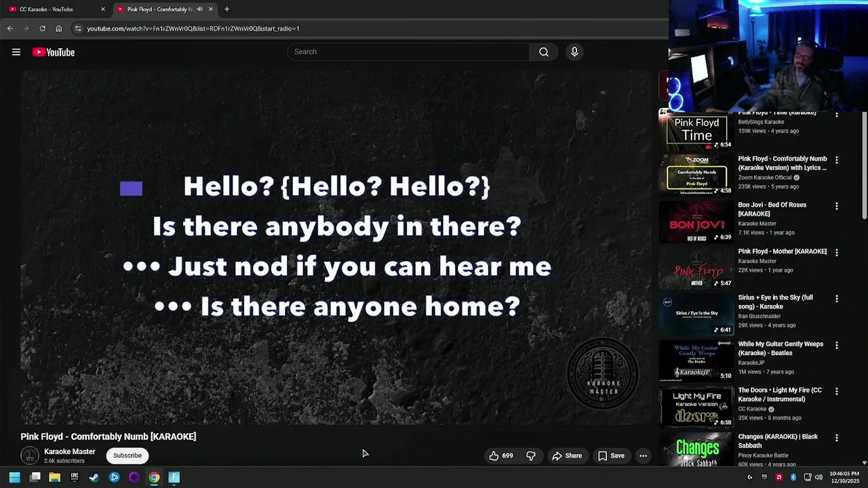Click the karaoke video player area

point(336,248)
